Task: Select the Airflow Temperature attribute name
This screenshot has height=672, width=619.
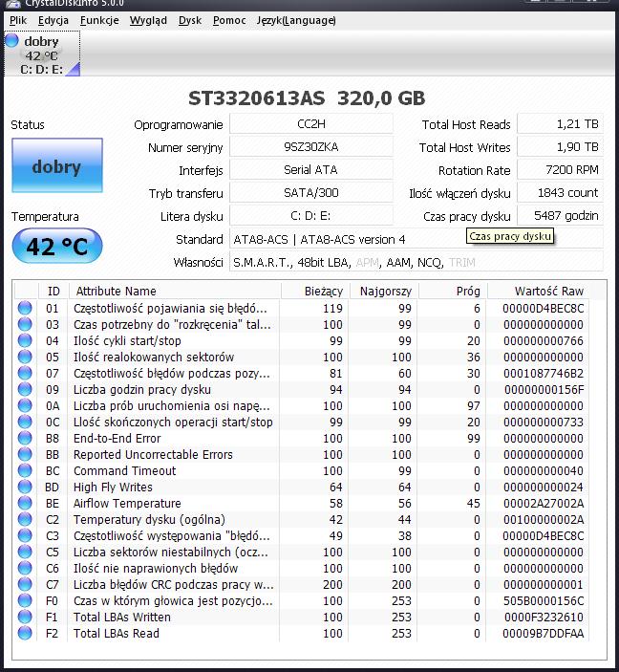Action: (127, 503)
